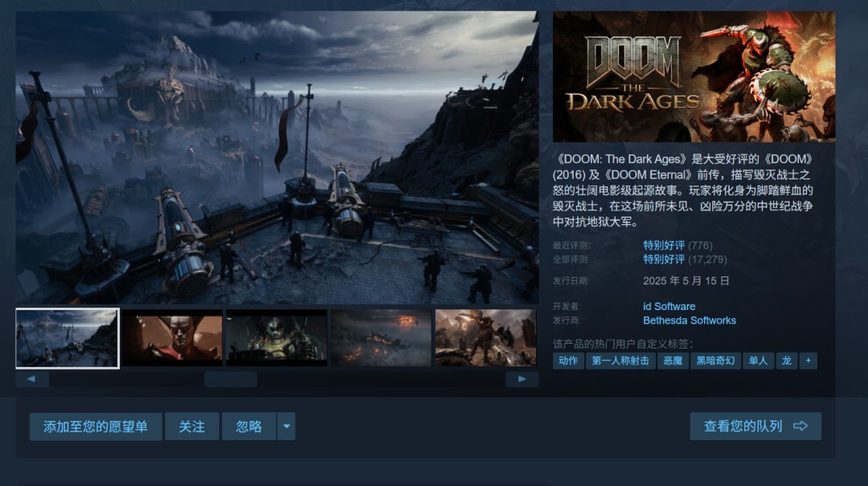Ignore the game using the 忽略 button
The image size is (868, 486).
coord(249,426)
